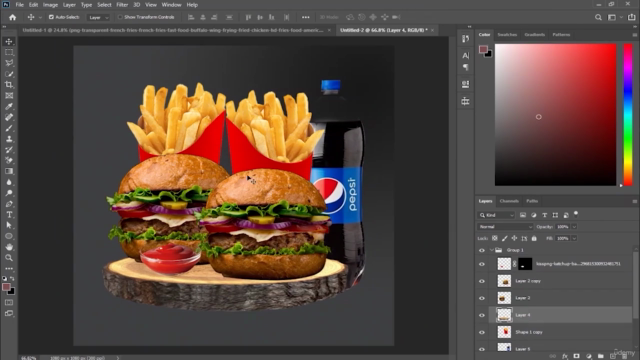Image resolution: width=640 pixels, height=360 pixels.
Task: Hide the ketchup layer with mask
Action: (482, 264)
